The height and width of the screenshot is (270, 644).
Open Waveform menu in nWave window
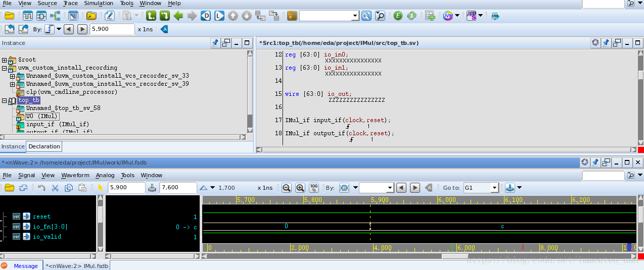75,175
